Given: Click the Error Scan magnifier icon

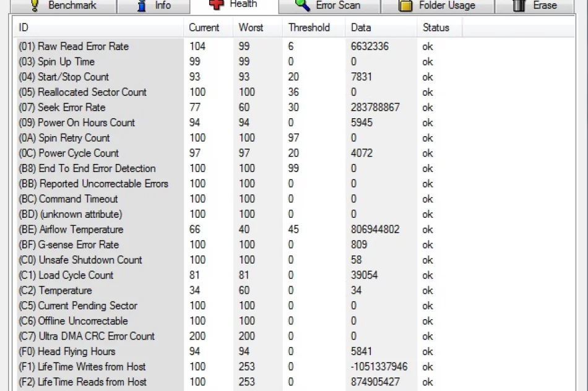Looking at the screenshot, I should click(303, 5).
